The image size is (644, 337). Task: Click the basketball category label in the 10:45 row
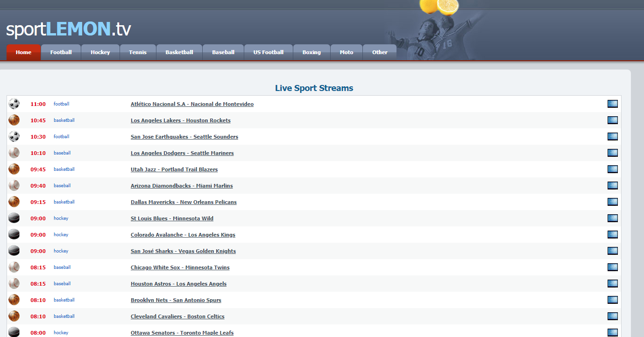point(64,120)
